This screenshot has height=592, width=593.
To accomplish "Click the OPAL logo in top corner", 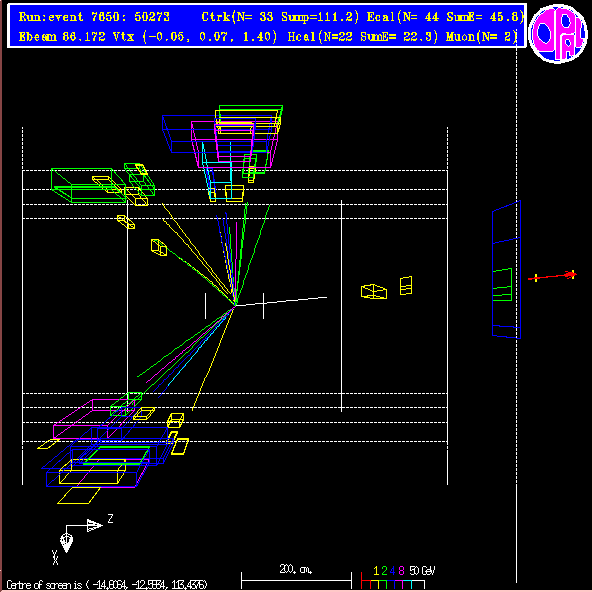I will click(558, 34).
